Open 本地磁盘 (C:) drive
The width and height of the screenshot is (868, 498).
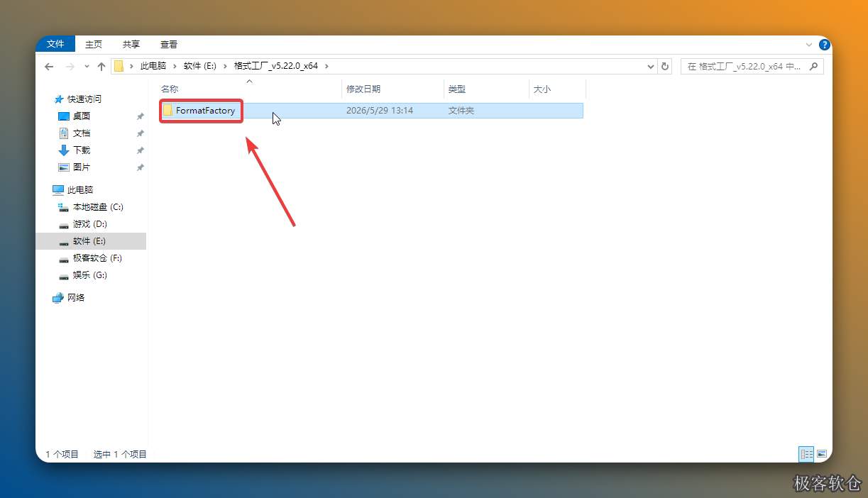coord(98,207)
